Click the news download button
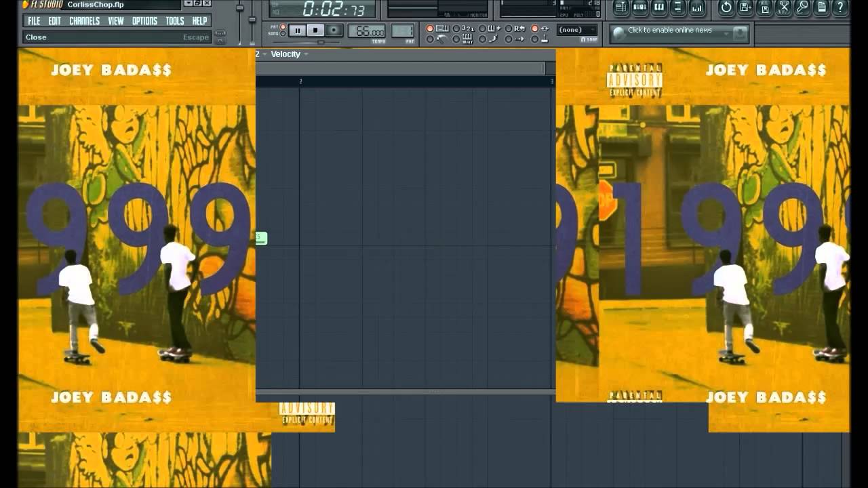The height and width of the screenshot is (488, 868). pyautogui.click(x=740, y=33)
